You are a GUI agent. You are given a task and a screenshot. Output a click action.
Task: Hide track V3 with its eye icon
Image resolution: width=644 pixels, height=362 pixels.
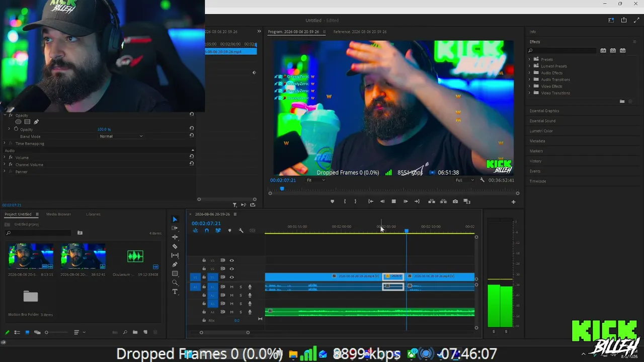pos(231,260)
